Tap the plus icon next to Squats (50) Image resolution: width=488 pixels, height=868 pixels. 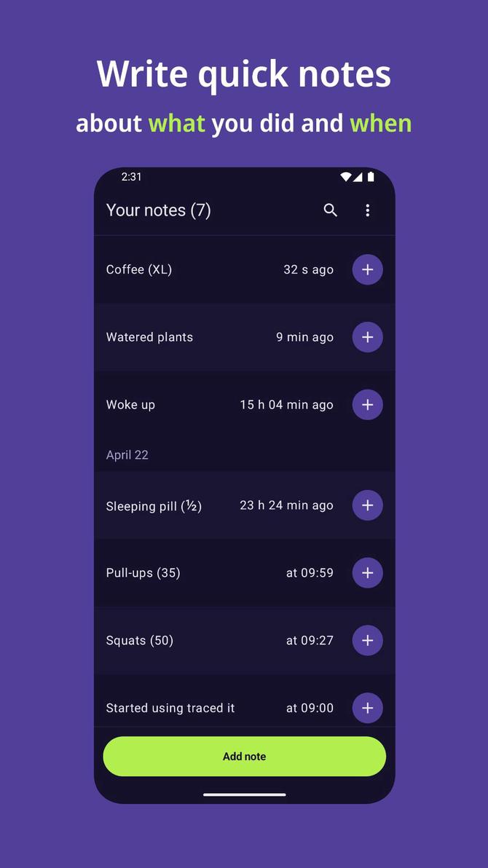(x=367, y=640)
